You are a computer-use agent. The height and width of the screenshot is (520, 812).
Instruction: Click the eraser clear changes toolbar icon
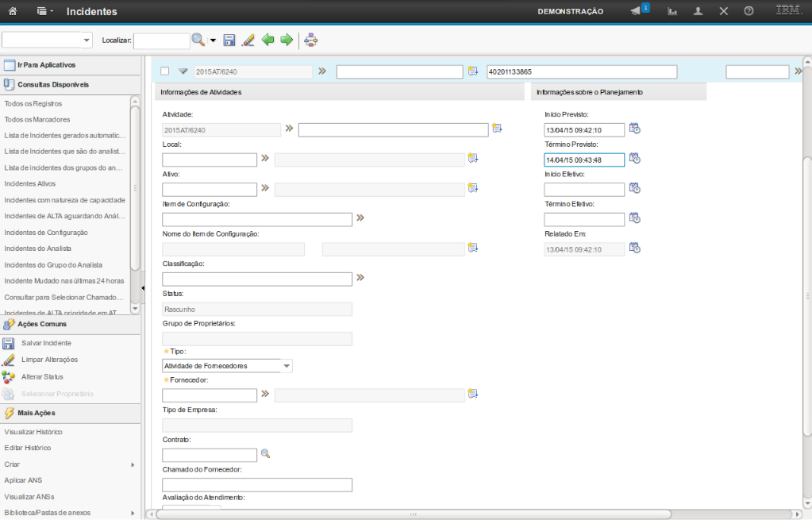248,40
